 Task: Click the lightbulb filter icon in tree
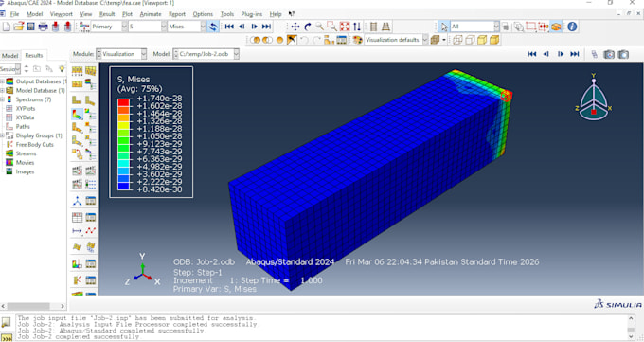62,68
